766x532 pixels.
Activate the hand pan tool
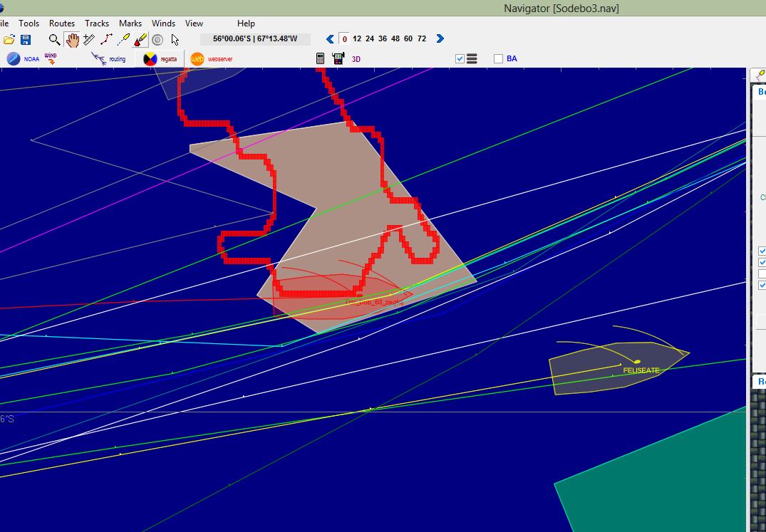(x=71, y=39)
